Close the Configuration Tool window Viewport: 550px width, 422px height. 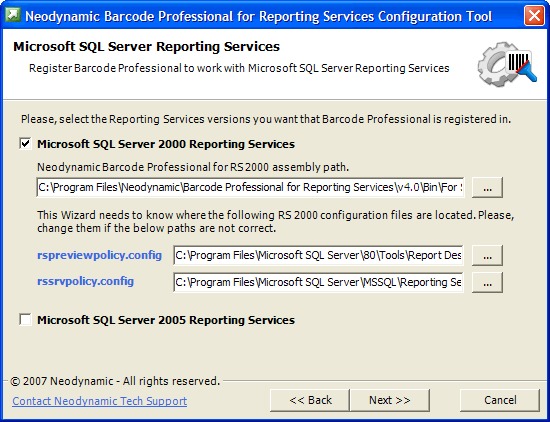pyautogui.click(x=534, y=16)
